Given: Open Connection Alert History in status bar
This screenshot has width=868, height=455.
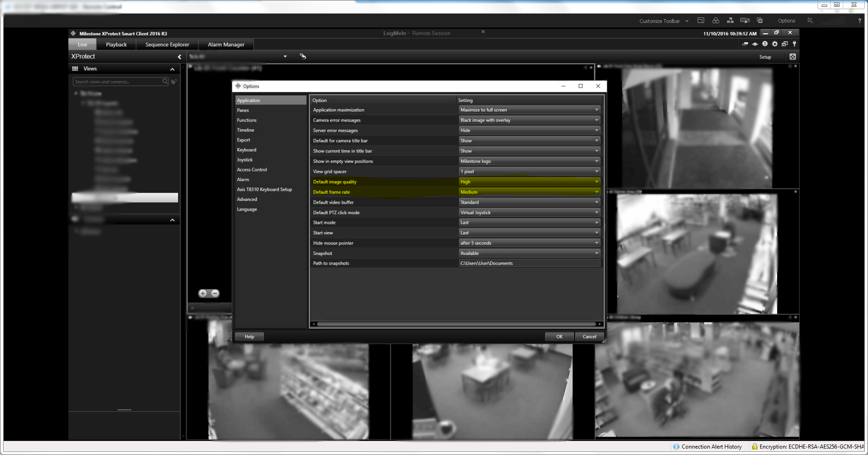Looking at the screenshot, I should [707, 447].
